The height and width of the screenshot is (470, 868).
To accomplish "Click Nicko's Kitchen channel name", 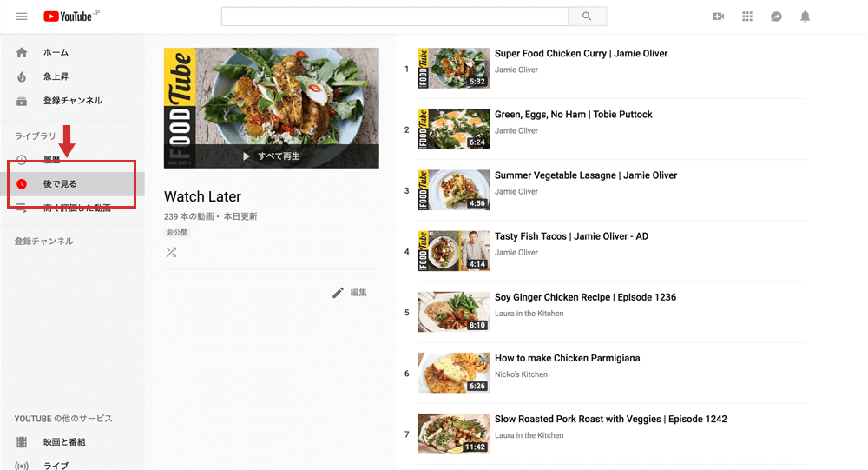I will pyautogui.click(x=521, y=374).
